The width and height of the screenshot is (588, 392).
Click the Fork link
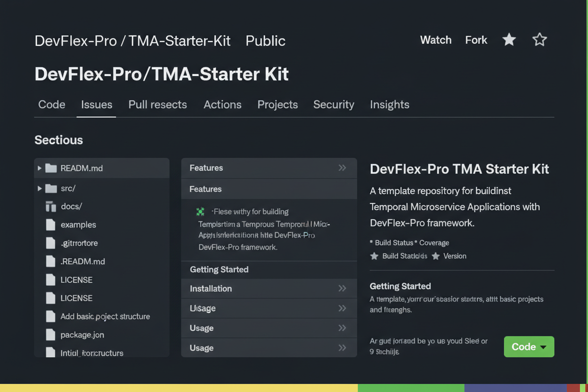coord(476,40)
